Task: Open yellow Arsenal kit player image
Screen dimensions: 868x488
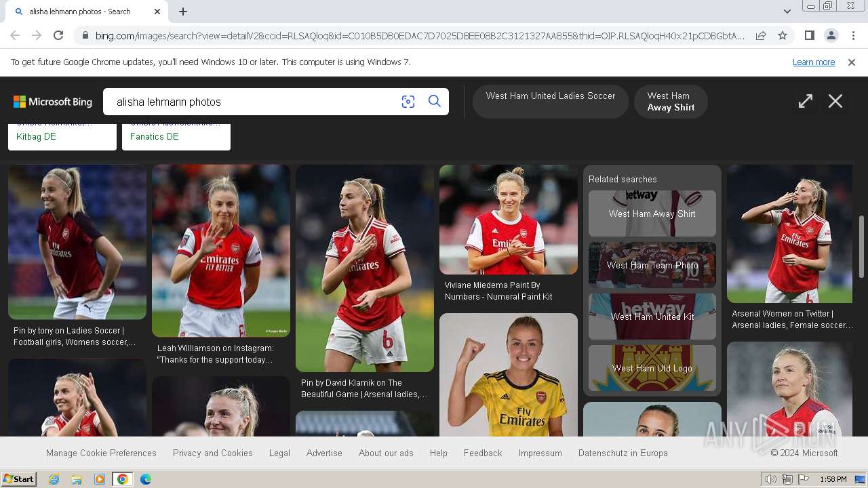Action: pyautogui.click(x=509, y=374)
